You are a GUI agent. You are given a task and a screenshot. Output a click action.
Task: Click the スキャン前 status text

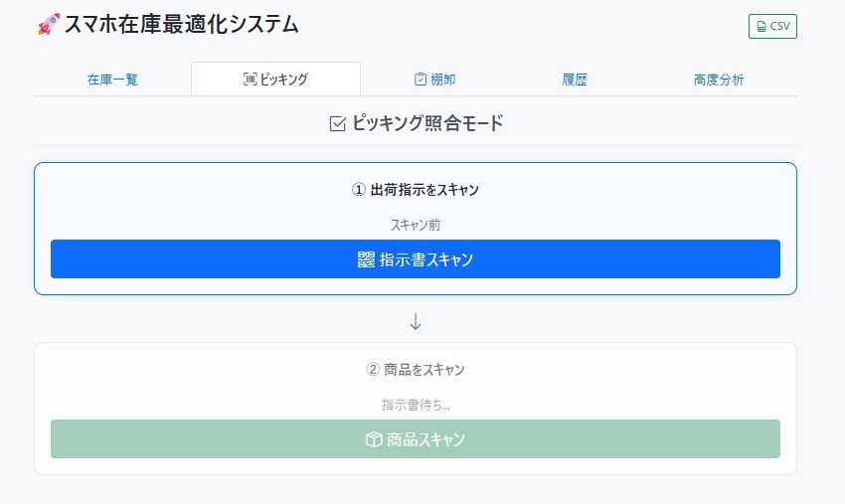[x=416, y=225]
